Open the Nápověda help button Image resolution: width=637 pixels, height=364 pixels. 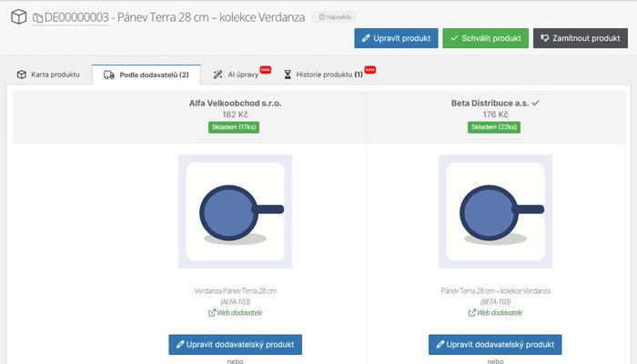tap(334, 17)
